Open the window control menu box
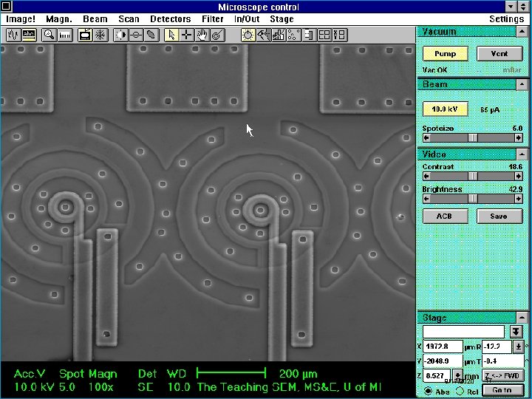Screen dimensions: 532x399 (7, 7)
